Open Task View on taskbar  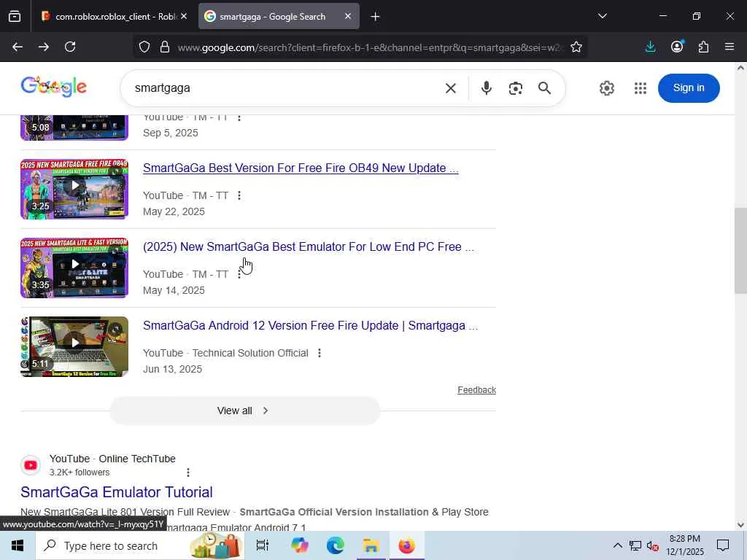(x=263, y=545)
